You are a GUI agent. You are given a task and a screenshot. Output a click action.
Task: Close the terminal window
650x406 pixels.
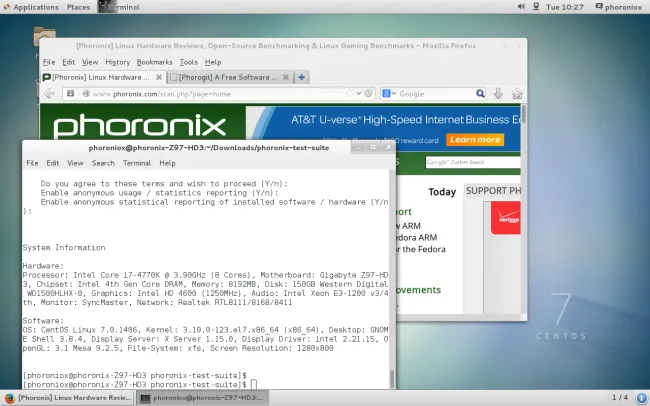click(388, 147)
